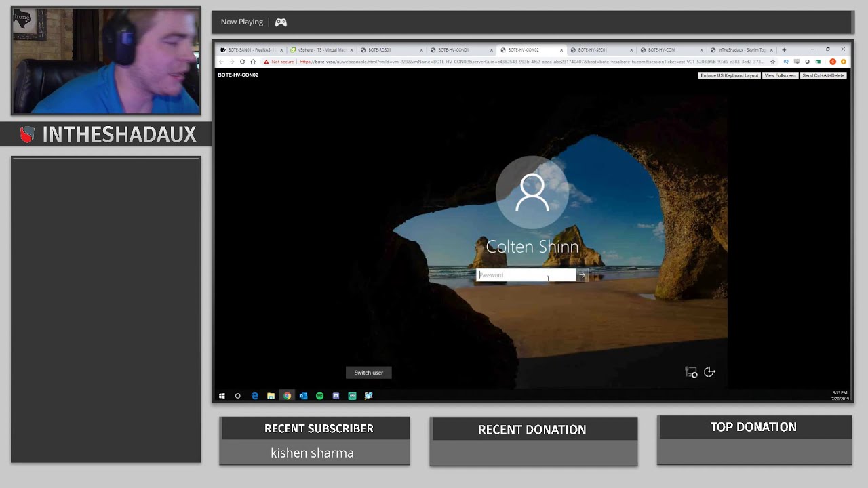Click Send Ctrl+Alt+Delete button
Viewport: 868px width, 488px height.
[823, 75]
